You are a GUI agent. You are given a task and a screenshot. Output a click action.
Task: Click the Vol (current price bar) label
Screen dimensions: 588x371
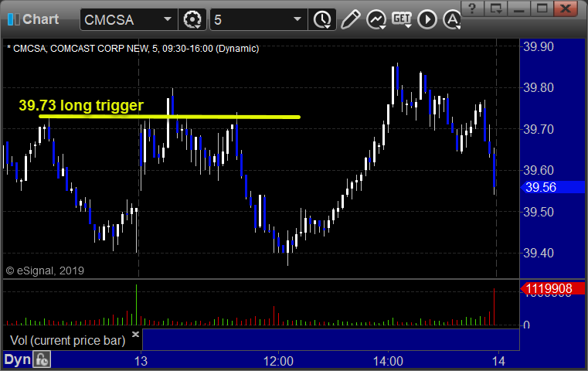coord(67,341)
